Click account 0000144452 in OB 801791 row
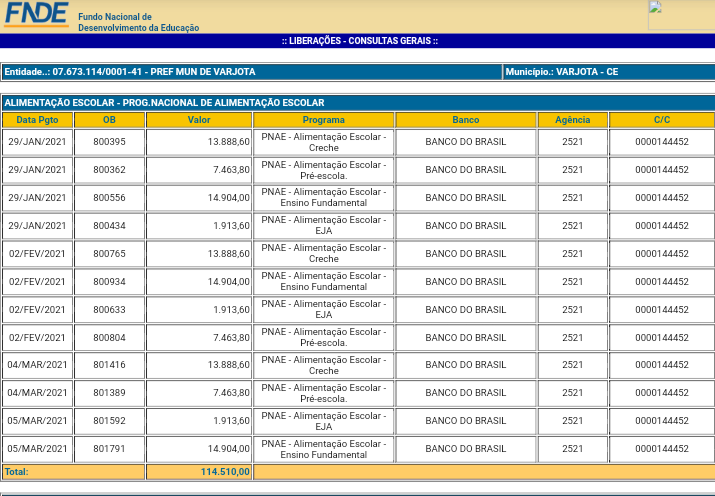This screenshot has width=715, height=496. click(x=662, y=449)
